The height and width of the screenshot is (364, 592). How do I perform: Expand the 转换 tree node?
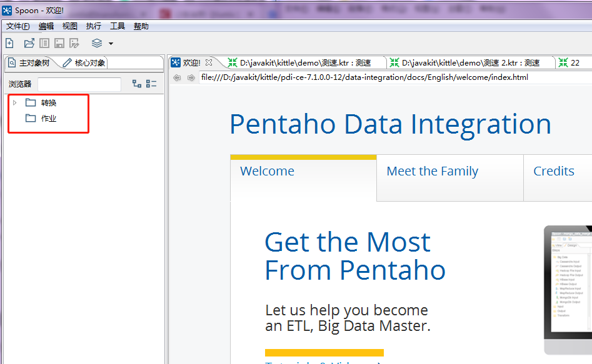coord(15,102)
